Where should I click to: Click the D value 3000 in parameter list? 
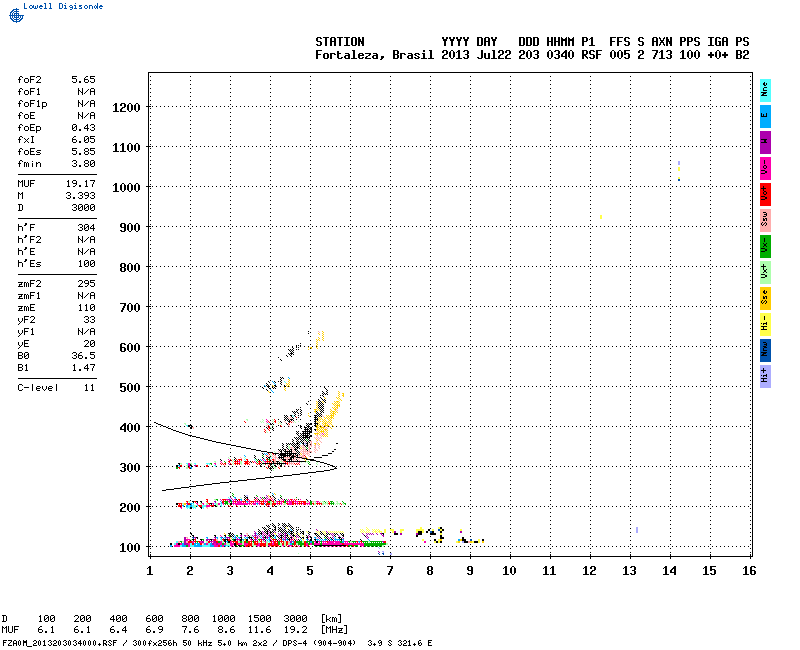pyautogui.click(x=83, y=208)
